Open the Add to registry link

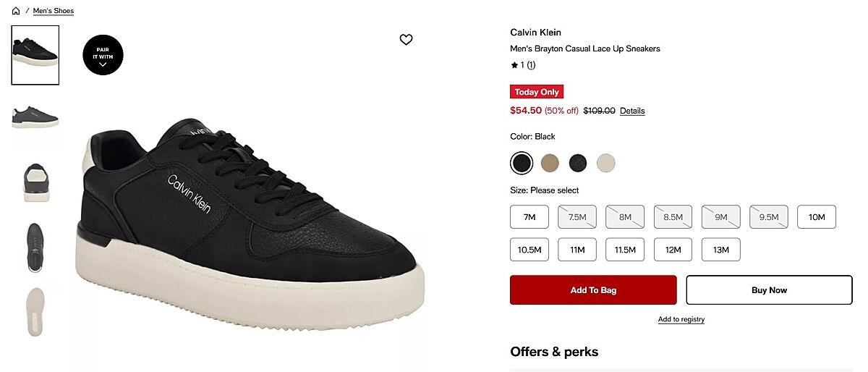pos(681,319)
